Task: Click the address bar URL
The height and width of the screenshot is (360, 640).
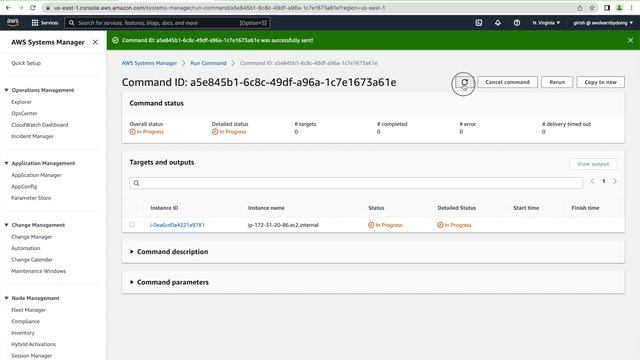Action: (219, 8)
